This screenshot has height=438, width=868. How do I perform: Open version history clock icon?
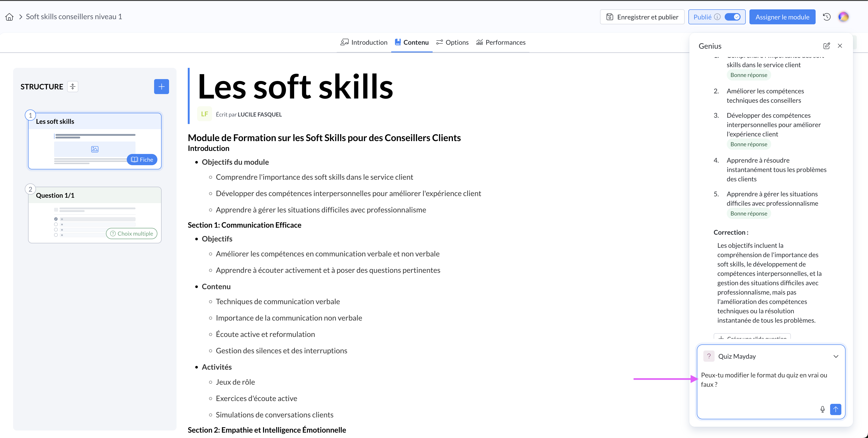(827, 17)
